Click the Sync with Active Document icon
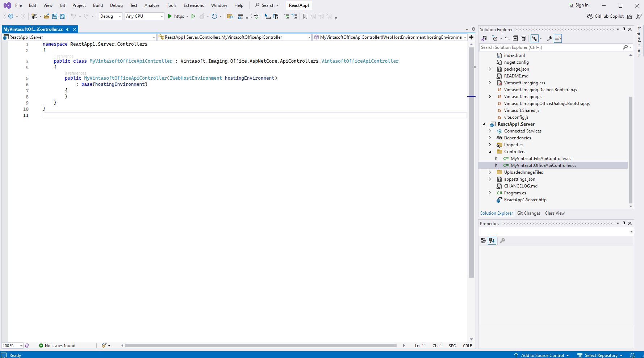Screen dimensions: 644x358 [x=507, y=38]
